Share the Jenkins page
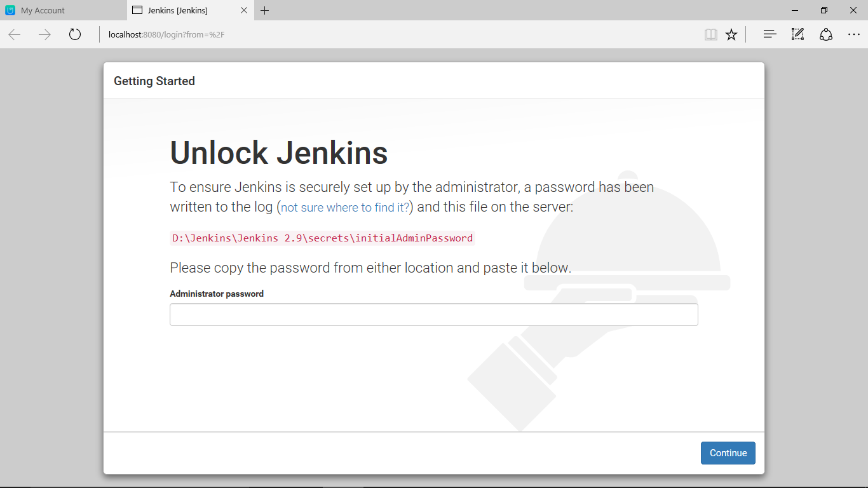The image size is (868, 488). click(825, 34)
